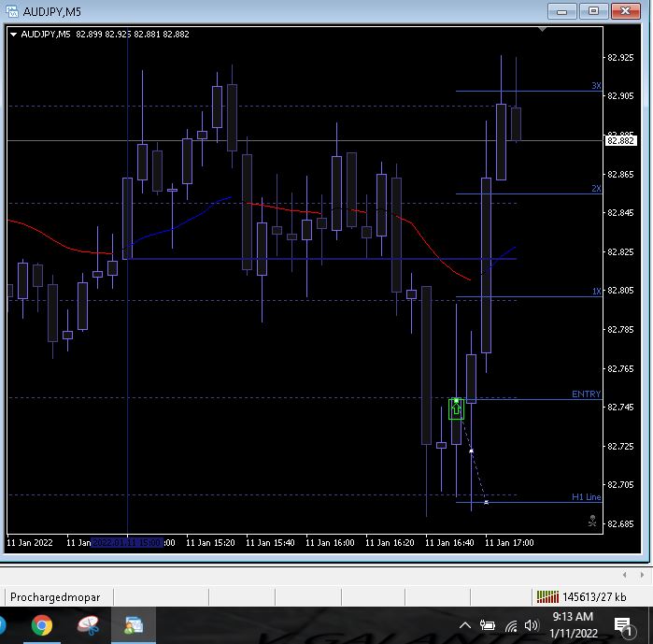The width and height of the screenshot is (653, 644).
Task: Click the 11 Jan 16:00 time label
Action: [x=330, y=543]
